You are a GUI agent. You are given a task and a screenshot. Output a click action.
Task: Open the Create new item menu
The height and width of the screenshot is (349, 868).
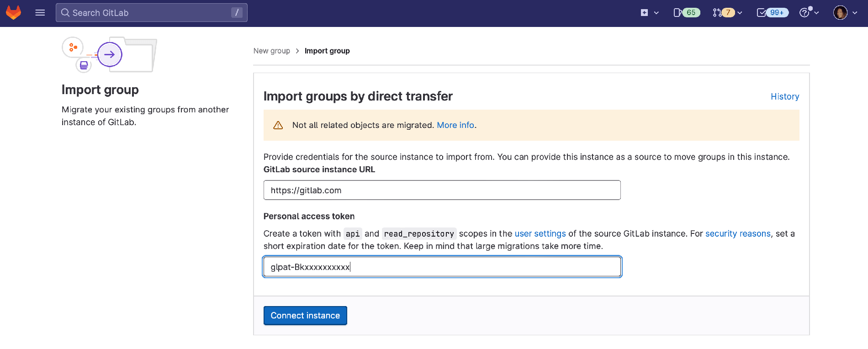coord(645,12)
